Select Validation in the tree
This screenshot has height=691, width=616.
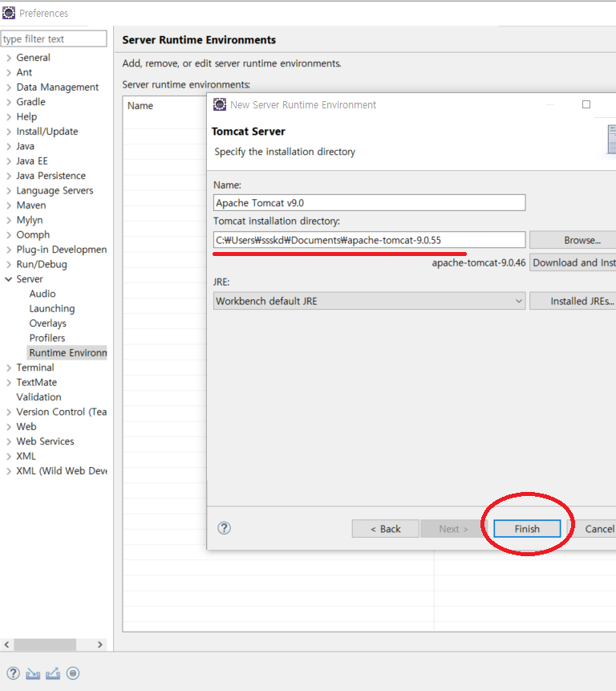pos(38,397)
